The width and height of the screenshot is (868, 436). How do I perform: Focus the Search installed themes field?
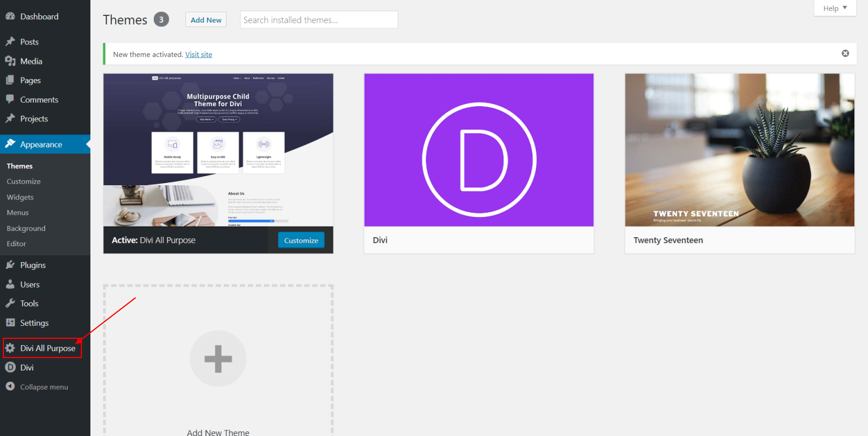point(319,20)
